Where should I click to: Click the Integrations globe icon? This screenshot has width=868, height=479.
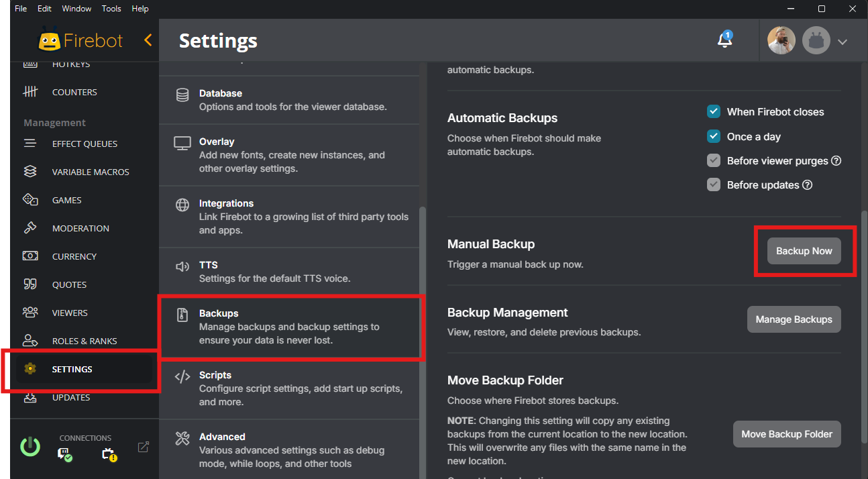pos(182,205)
